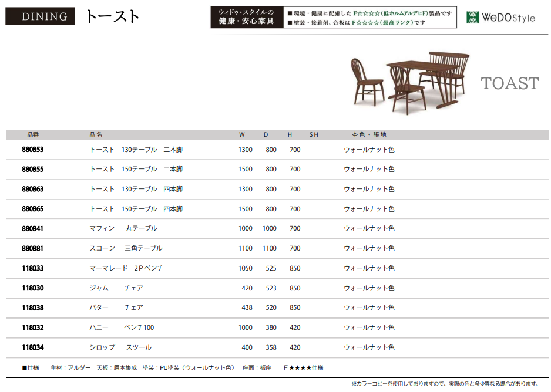
Task: Select the シロップ スツール product name
Action: click(x=120, y=347)
